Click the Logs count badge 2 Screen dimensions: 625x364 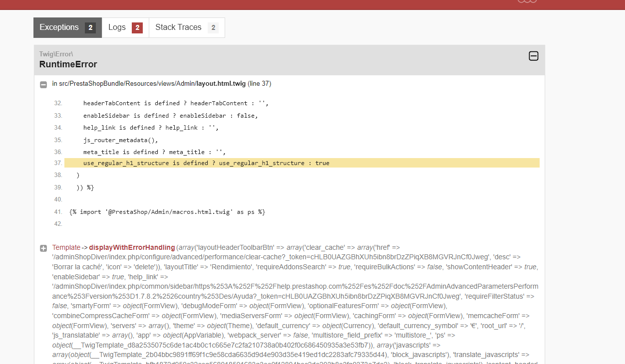pos(137,28)
